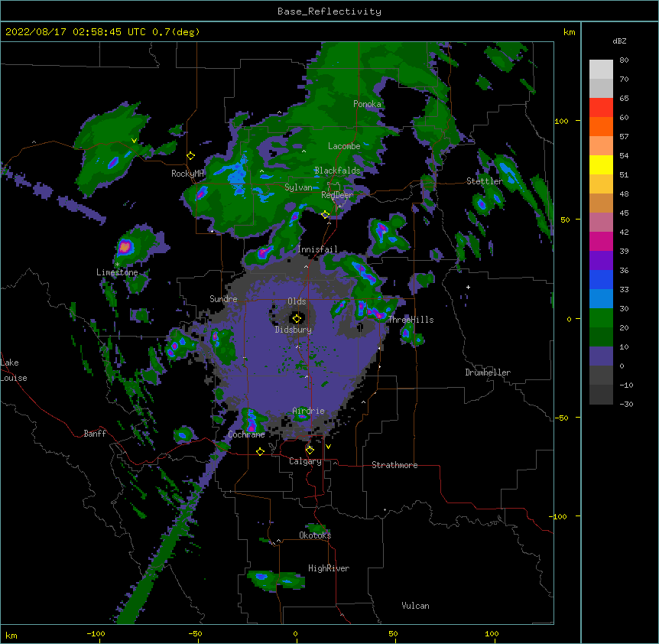Click the Blackfalds city label
This screenshot has width=659, height=644.
click(x=337, y=171)
